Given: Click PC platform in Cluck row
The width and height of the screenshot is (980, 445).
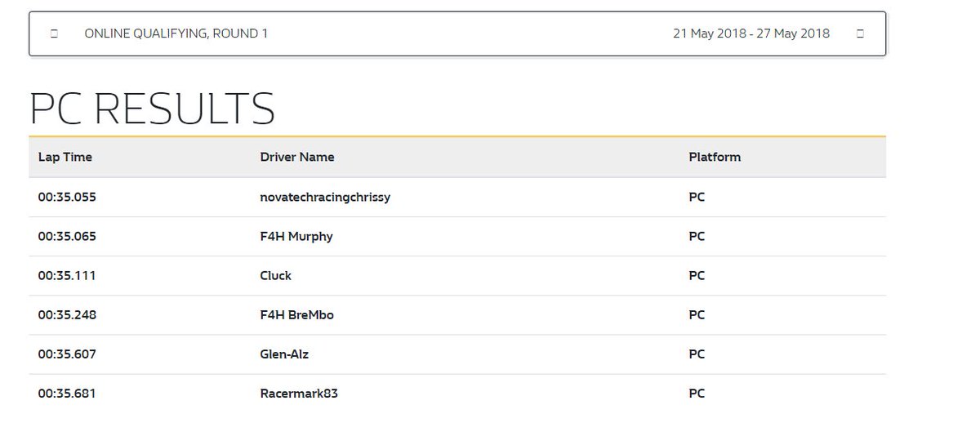Looking at the screenshot, I should click(x=697, y=275).
